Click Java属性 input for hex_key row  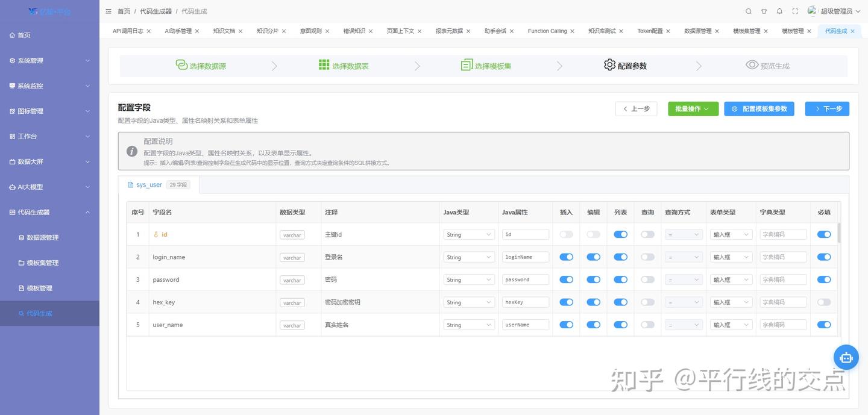tap(526, 302)
